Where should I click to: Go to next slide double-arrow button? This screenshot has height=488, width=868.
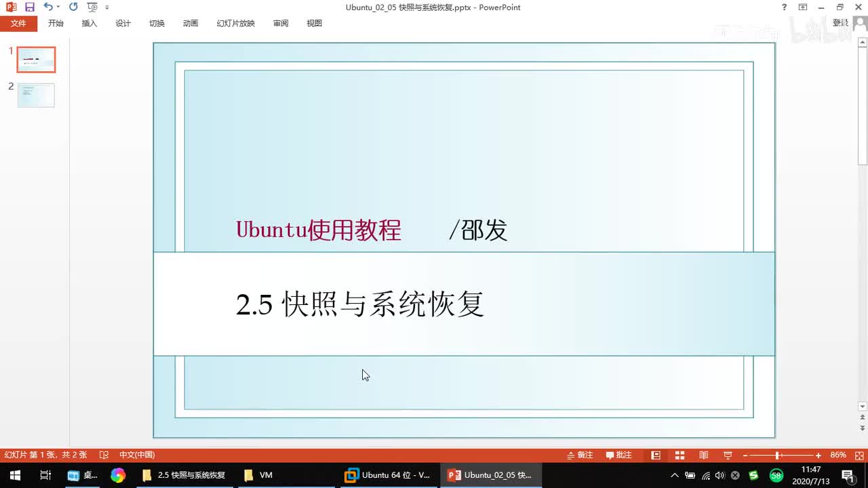pos(863,429)
